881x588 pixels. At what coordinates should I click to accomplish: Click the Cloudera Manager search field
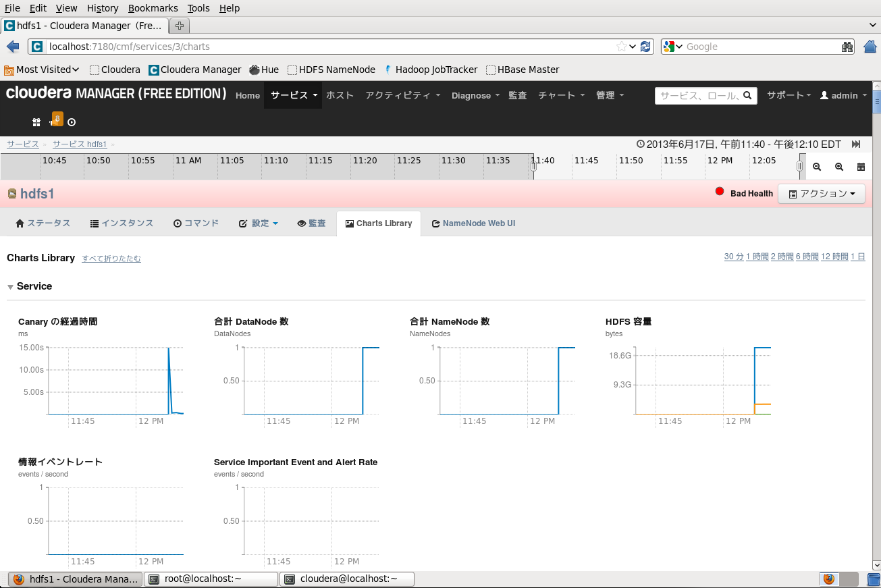[x=706, y=96]
